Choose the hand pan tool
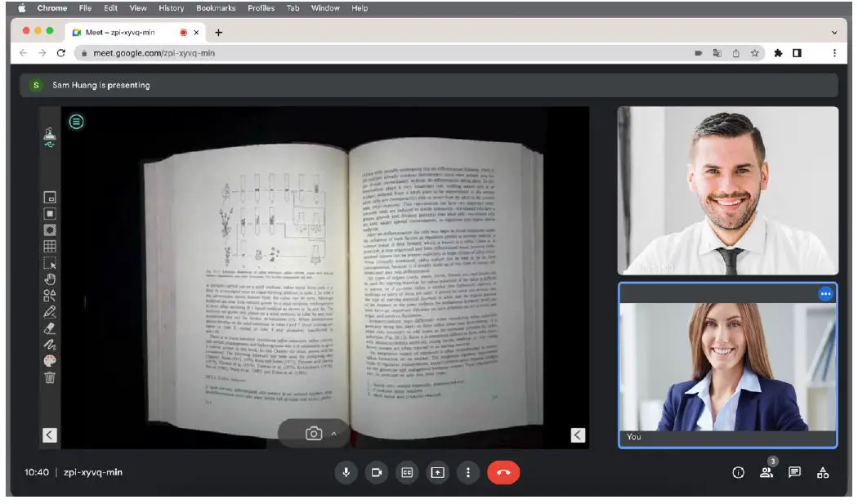The image size is (858, 504). (x=50, y=279)
